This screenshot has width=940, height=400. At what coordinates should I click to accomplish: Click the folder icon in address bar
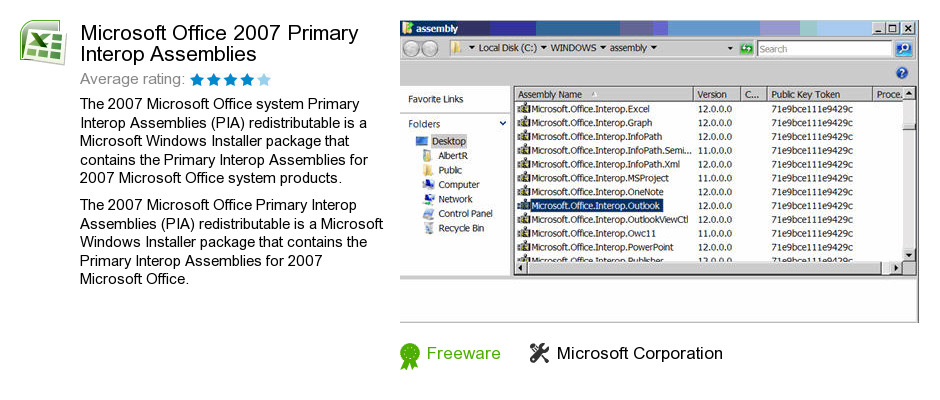(x=457, y=48)
